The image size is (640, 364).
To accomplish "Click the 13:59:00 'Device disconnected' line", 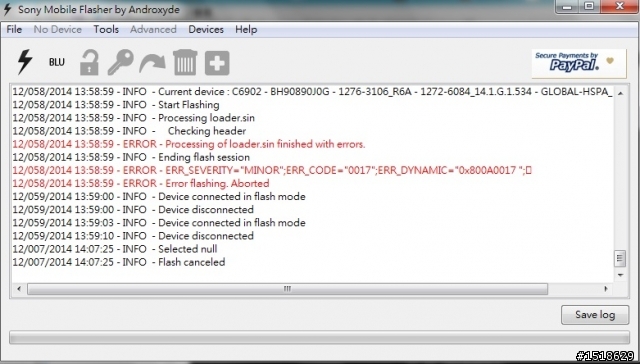I will click(133, 209).
